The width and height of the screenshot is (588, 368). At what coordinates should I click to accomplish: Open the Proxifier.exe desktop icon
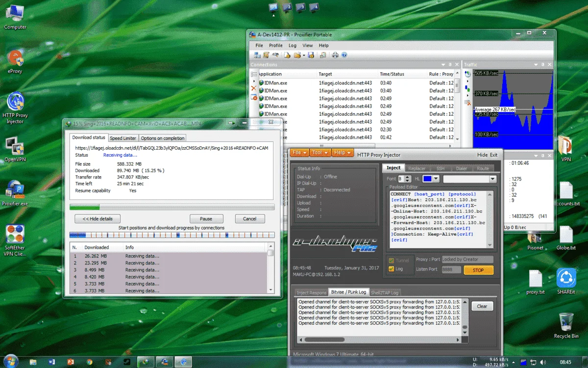15,193
